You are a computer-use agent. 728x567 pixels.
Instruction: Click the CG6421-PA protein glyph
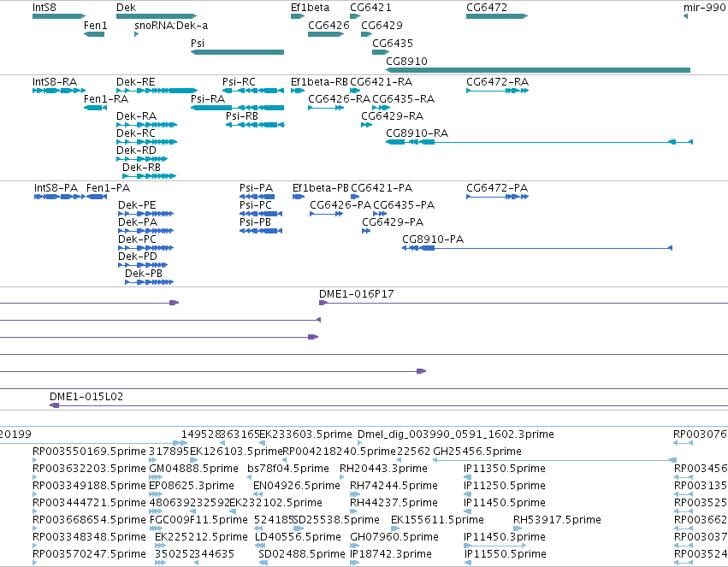[x=355, y=197]
